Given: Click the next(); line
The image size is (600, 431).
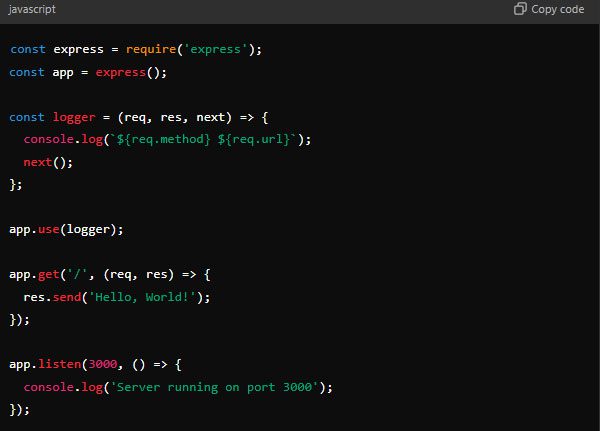Looking at the screenshot, I should [48, 162].
